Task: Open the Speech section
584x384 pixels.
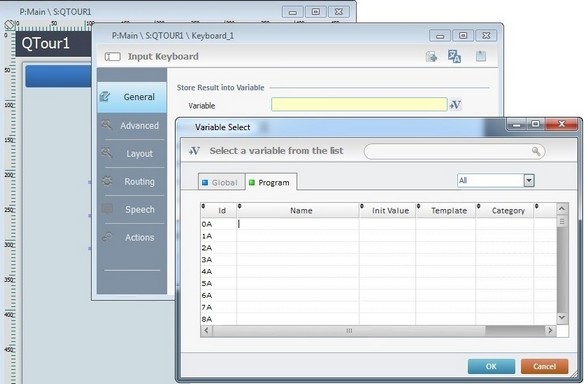Action: coord(132,209)
